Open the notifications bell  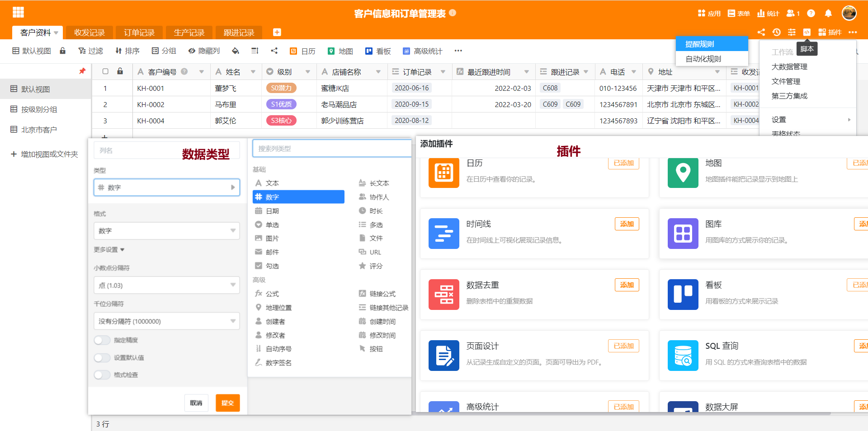click(x=828, y=13)
